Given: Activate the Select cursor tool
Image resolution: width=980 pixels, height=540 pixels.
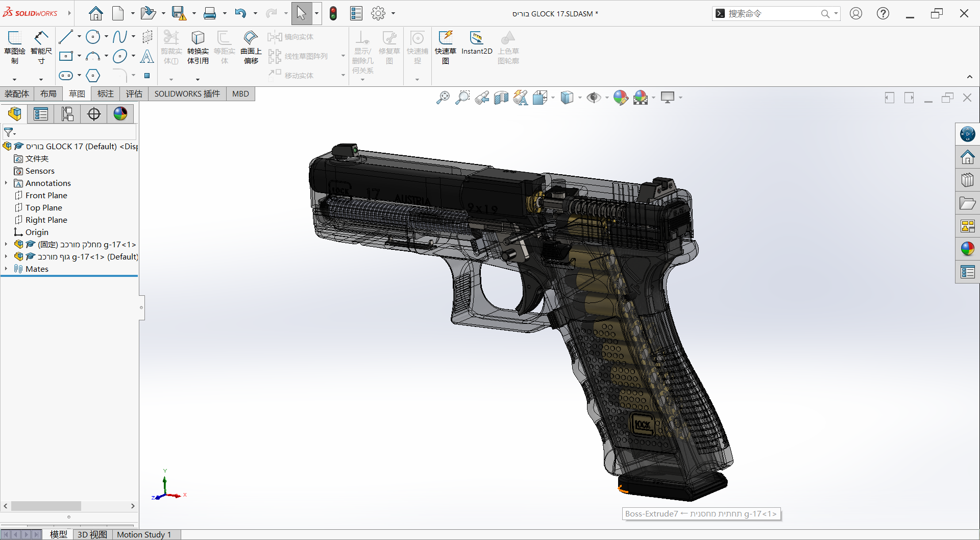Looking at the screenshot, I should [302, 13].
